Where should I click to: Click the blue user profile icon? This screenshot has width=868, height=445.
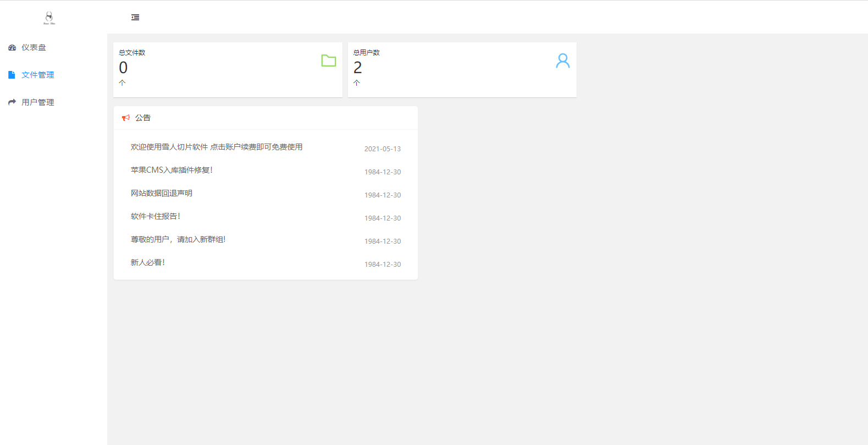click(x=562, y=61)
